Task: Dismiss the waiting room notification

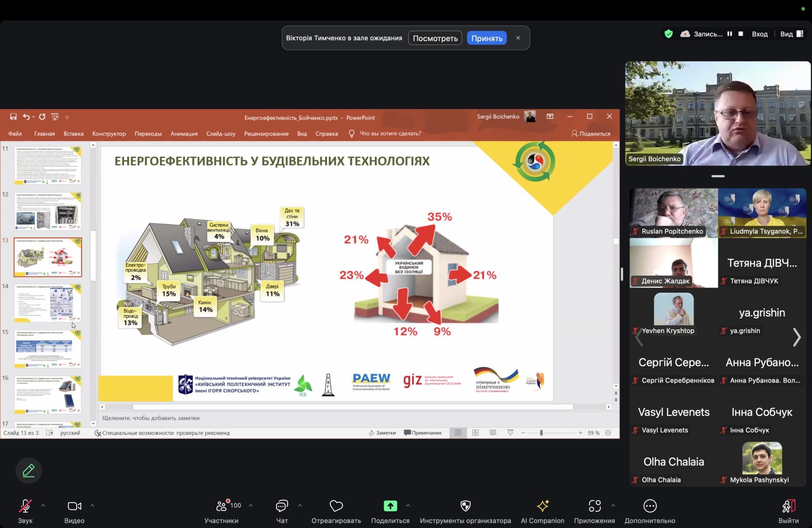Action: click(518, 38)
